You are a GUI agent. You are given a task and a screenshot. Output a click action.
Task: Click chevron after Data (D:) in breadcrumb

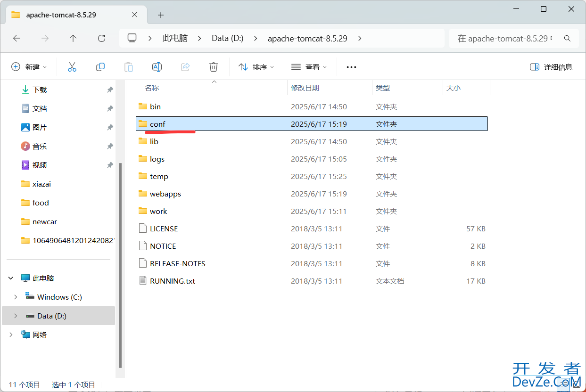click(256, 38)
